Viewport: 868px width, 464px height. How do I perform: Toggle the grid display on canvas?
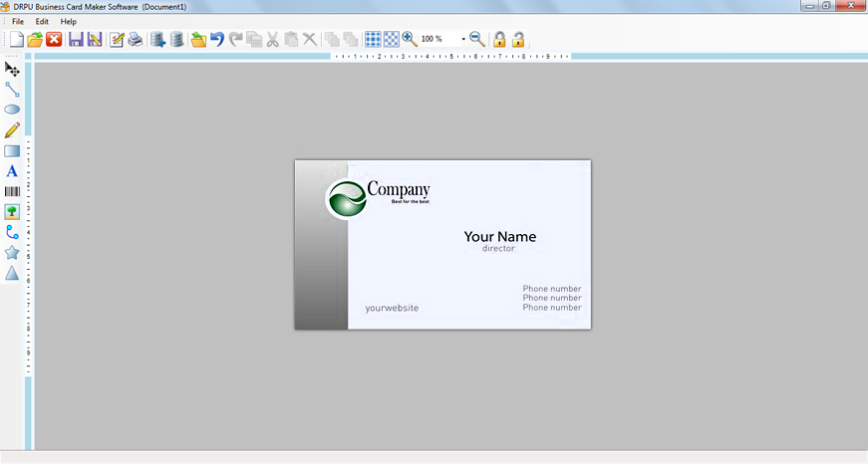(373, 40)
